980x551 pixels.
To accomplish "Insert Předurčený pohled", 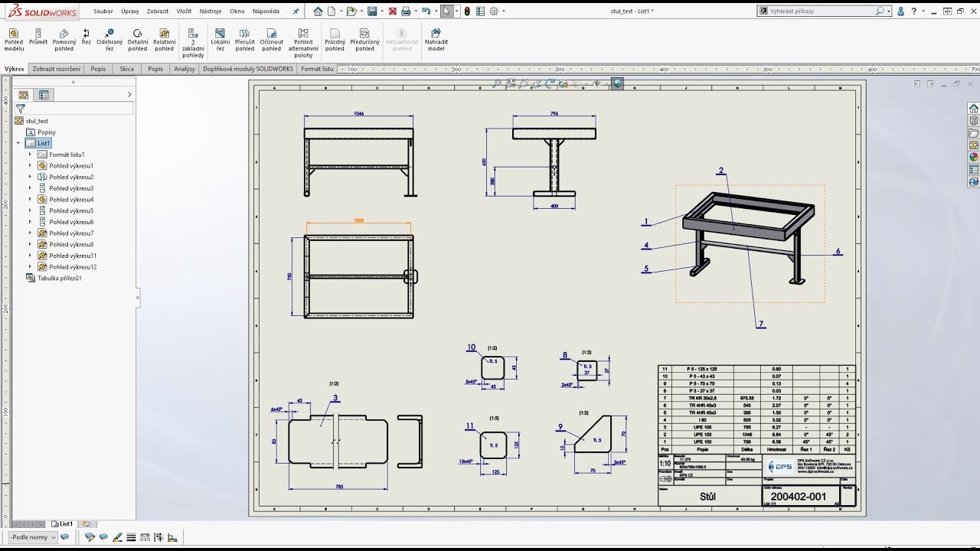I will point(365,40).
